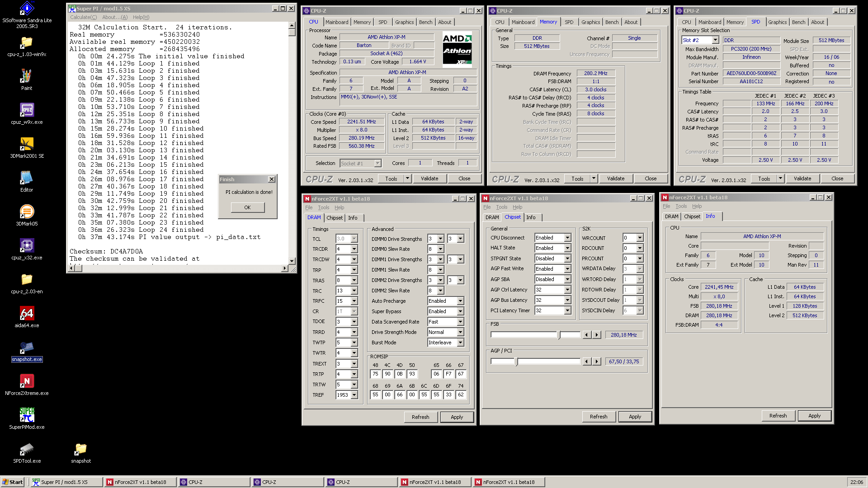Open SuperPiMod.exe desktop icon
Viewport: 868px width, 488px height.
coord(27,419)
